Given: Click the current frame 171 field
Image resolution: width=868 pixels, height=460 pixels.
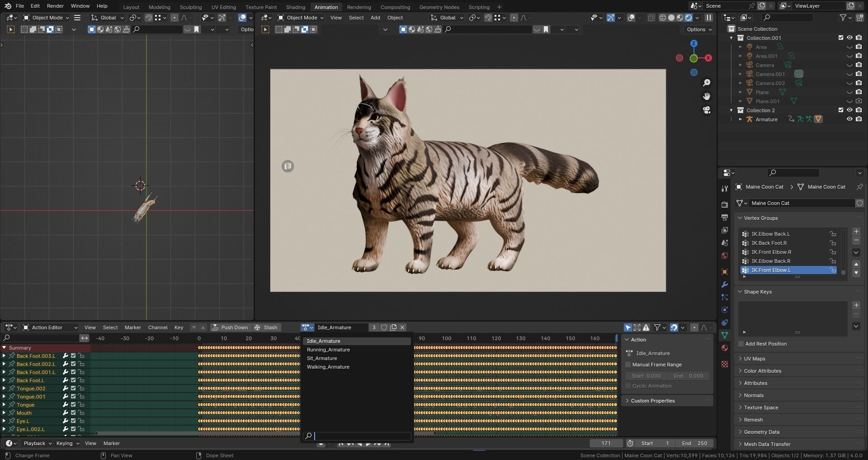Looking at the screenshot, I should (x=606, y=443).
